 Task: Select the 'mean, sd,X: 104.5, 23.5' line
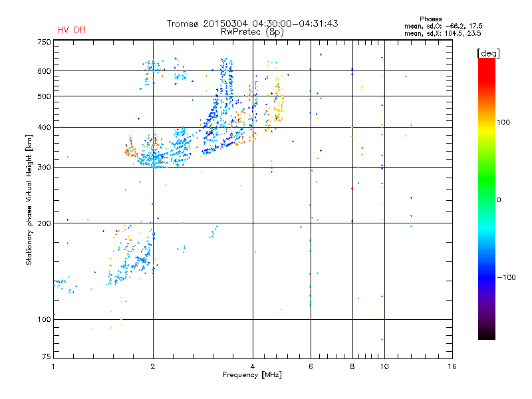442,33
